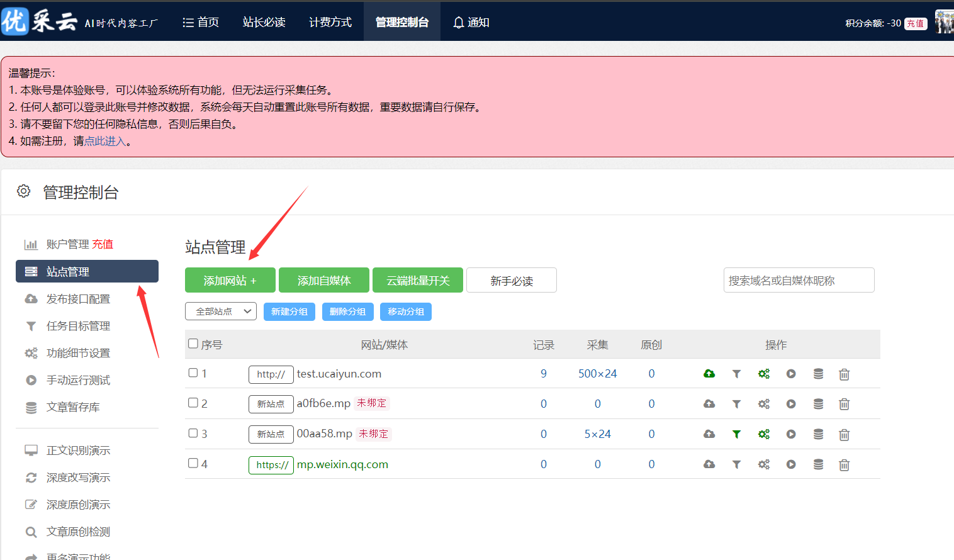Toggle the select-all checkbox beside 序号

(x=193, y=344)
